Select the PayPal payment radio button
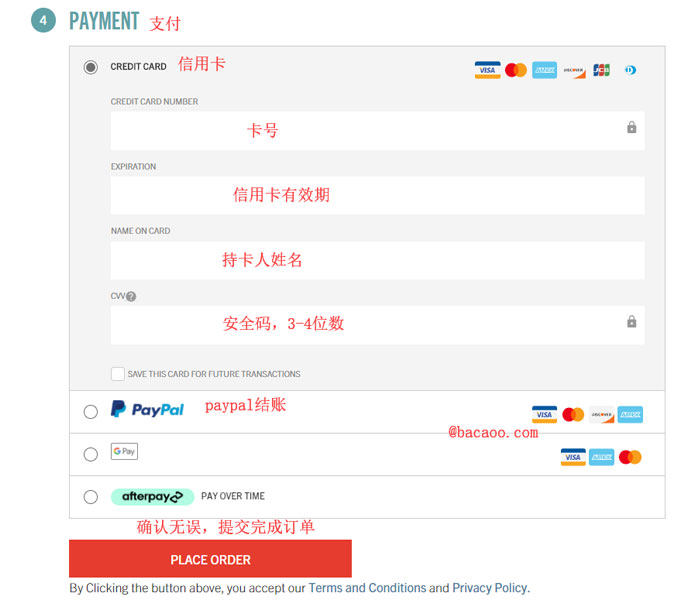This screenshot has height=600, width=700. tap(91, 412)
